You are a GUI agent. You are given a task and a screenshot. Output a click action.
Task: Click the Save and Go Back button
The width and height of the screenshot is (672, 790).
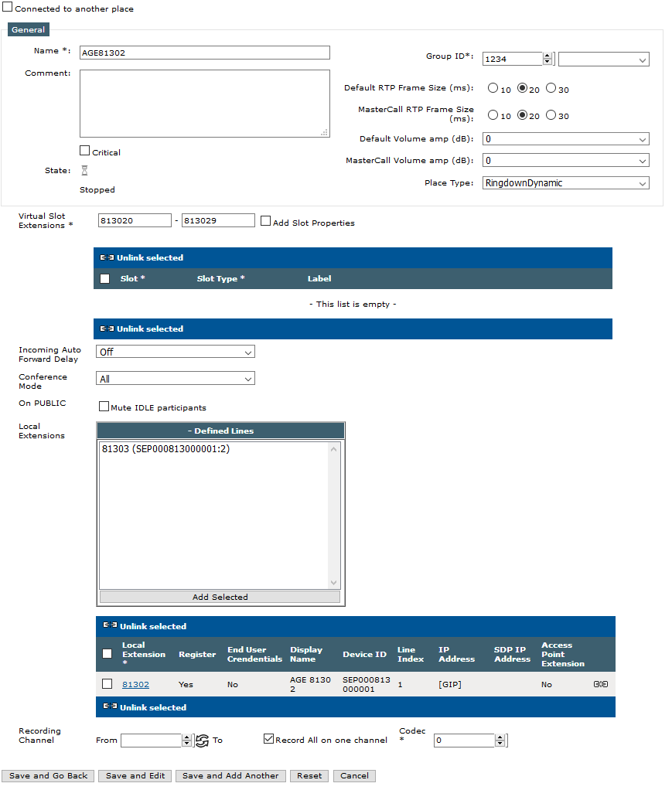coord(49,776)
